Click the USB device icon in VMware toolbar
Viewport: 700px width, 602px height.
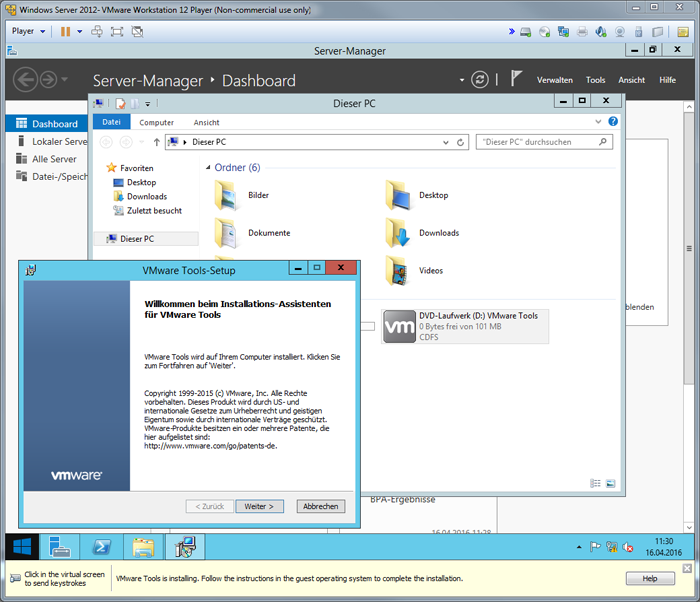(638, 32)
